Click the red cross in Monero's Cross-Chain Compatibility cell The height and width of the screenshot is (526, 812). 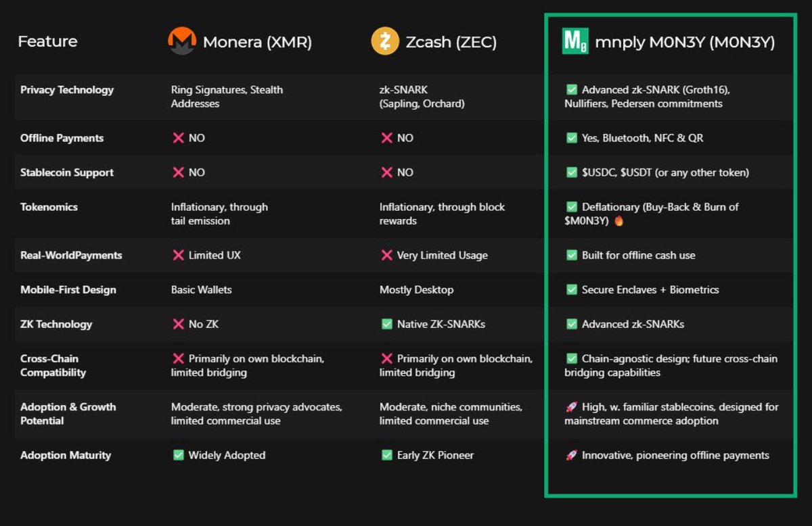[179, 358]
